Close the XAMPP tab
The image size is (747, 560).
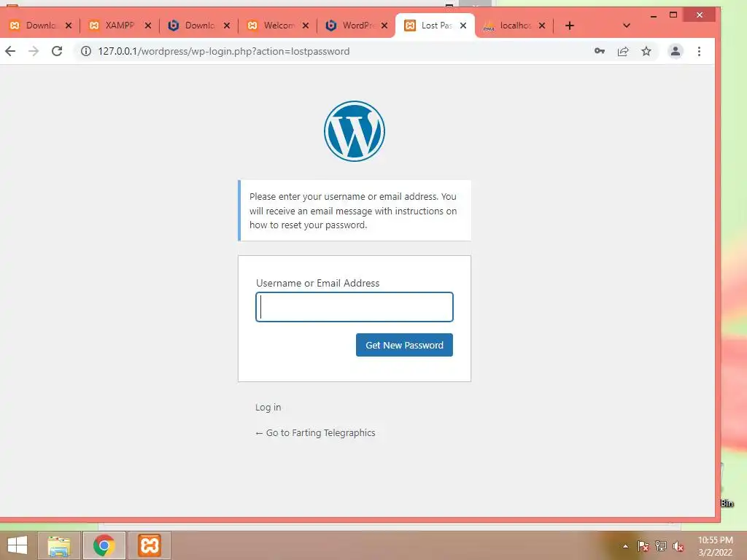tap(148, 26)
